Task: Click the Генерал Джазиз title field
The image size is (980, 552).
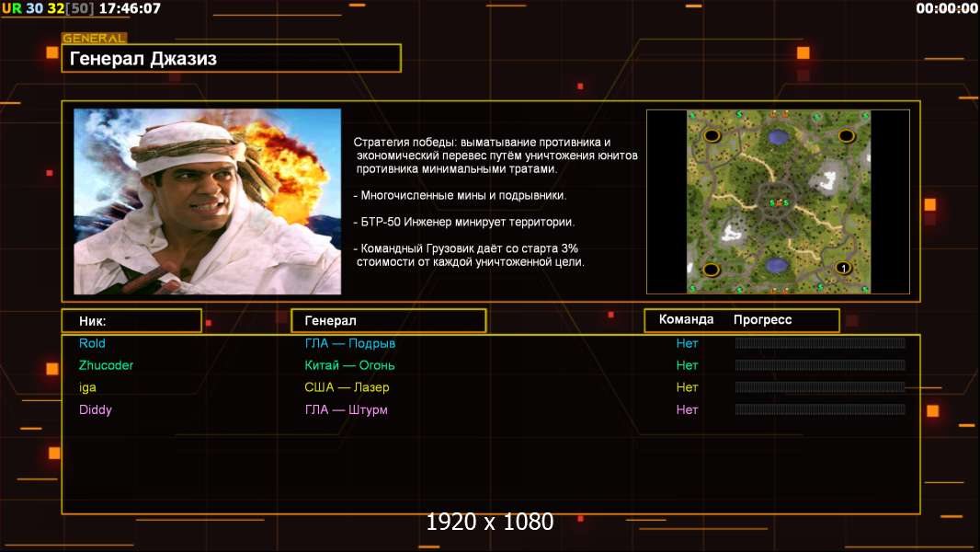Action: 231,59
